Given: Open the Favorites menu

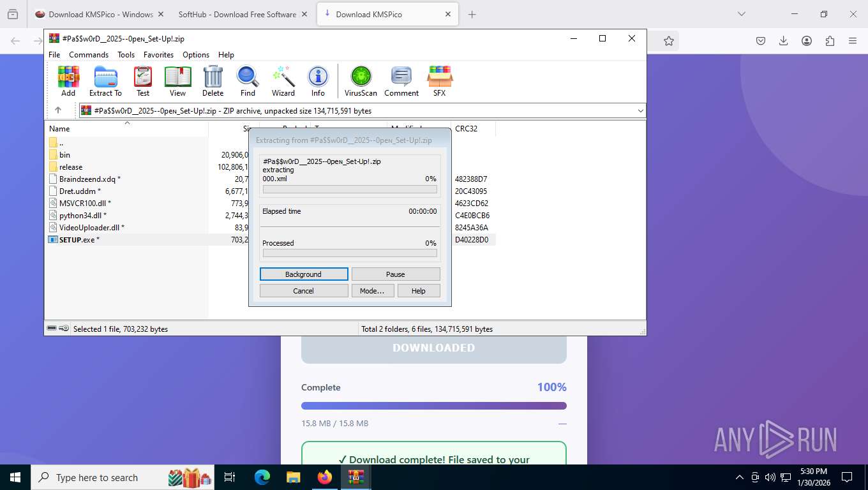Looking at the screenshot, I should coord(158,55).
